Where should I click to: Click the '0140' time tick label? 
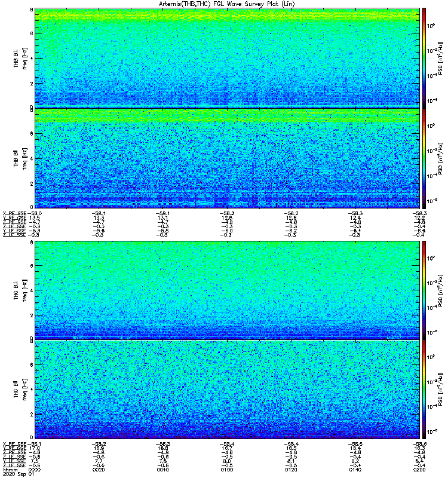[x=355, y=470]
